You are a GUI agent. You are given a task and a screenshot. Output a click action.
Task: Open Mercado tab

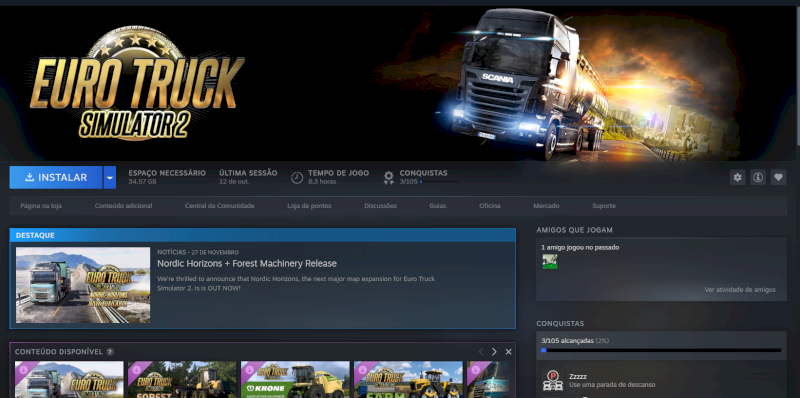click(x=546, y=206)
